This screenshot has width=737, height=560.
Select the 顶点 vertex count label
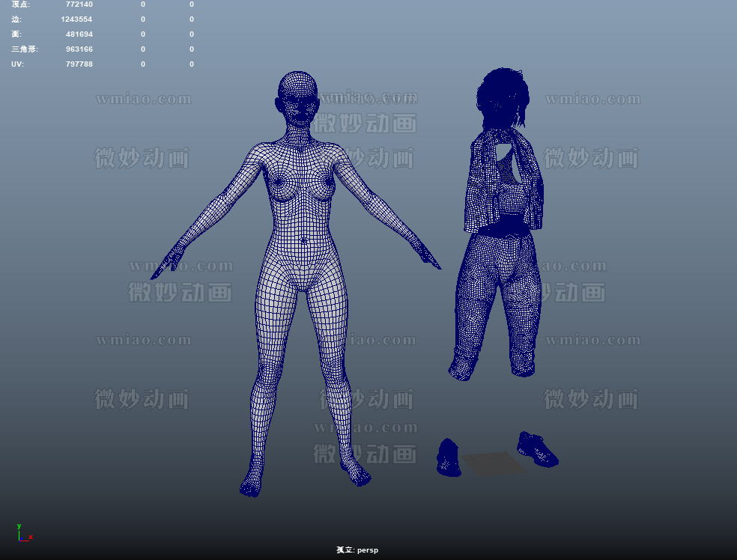(x=21, y=4)
